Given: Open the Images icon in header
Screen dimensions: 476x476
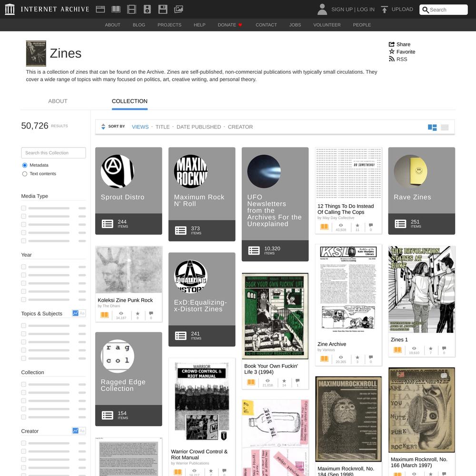Looking at the screenshot, I should [x=178, y=10].
